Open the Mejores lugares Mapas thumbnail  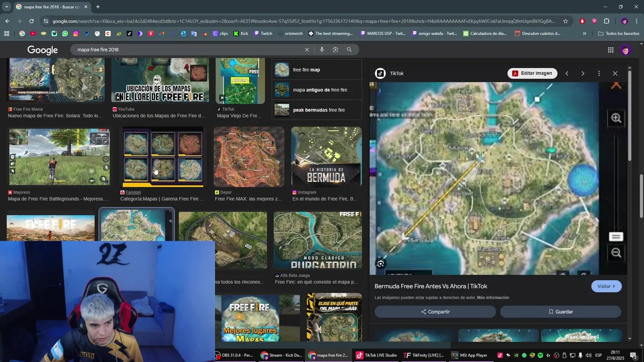(x=257, y=318)
